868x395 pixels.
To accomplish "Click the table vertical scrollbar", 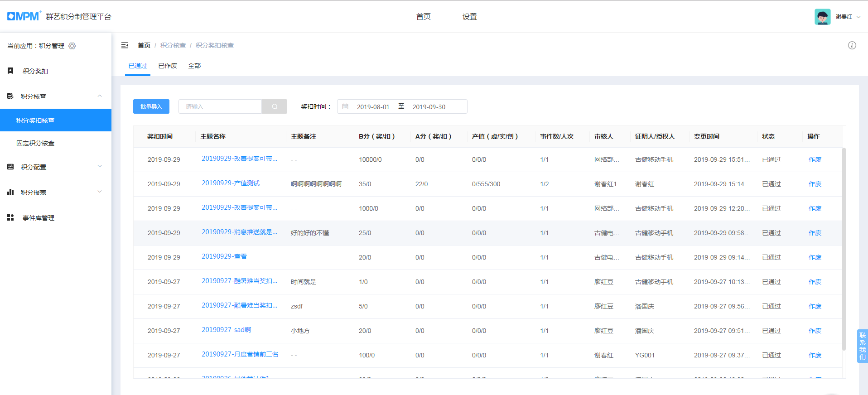I will point(844,249).
